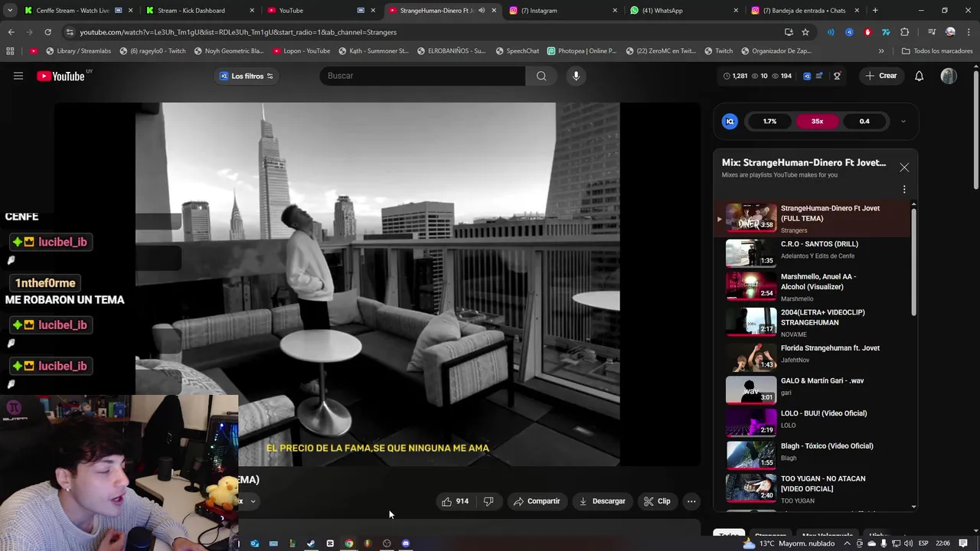Screen dimensions: 980x551
Task: Mute the playing StrangeHuman tab speaker icon
Action: pyautogui.click(x=482, y=11)
